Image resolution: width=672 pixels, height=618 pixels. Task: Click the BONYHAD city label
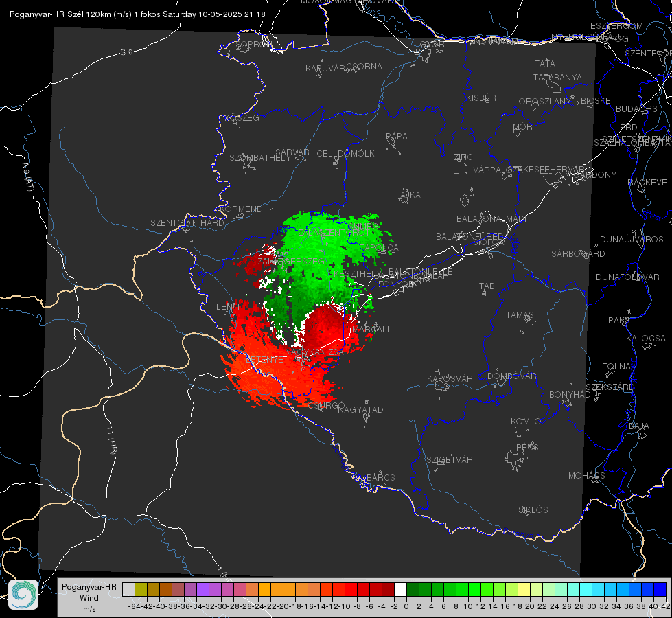pyautogui.click(x=570, y=395)
